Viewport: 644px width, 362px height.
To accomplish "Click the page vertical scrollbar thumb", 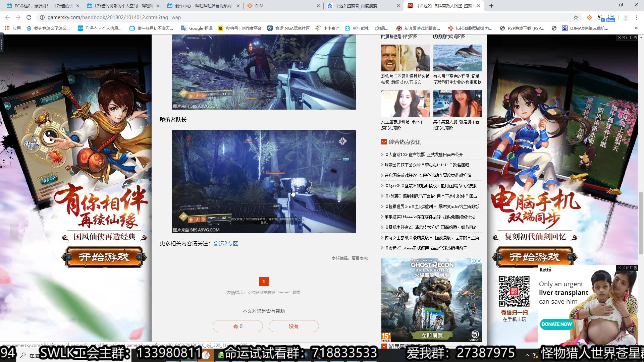I will pos(641,223).
